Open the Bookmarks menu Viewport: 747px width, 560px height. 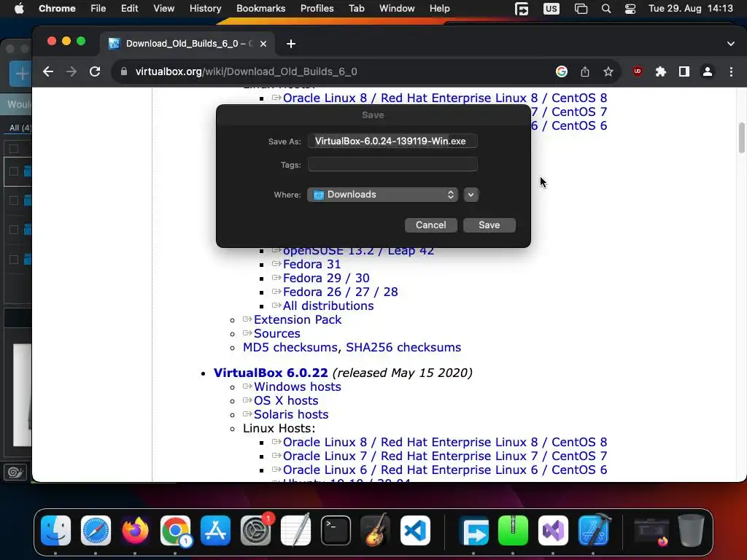[260, 9]
